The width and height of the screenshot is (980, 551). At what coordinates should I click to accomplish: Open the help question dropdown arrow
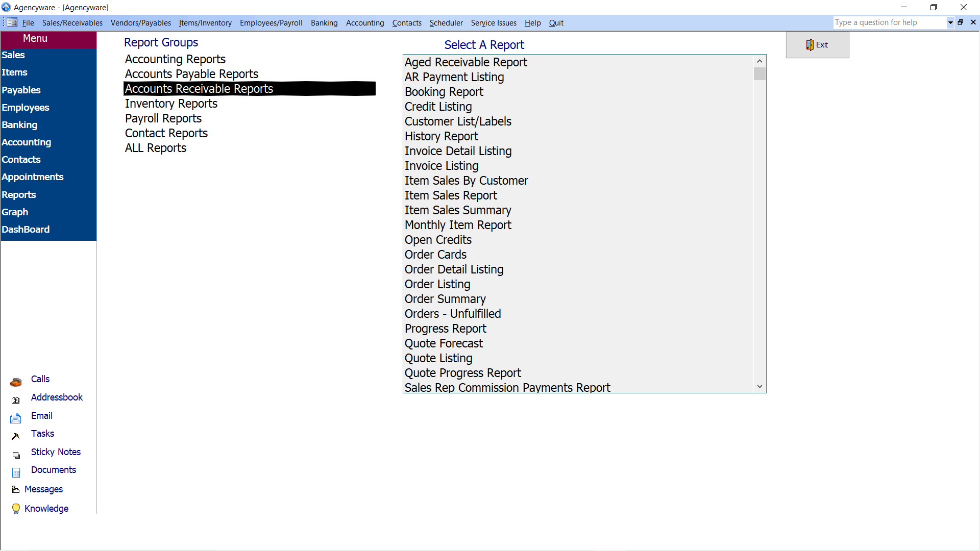(950, 22)
